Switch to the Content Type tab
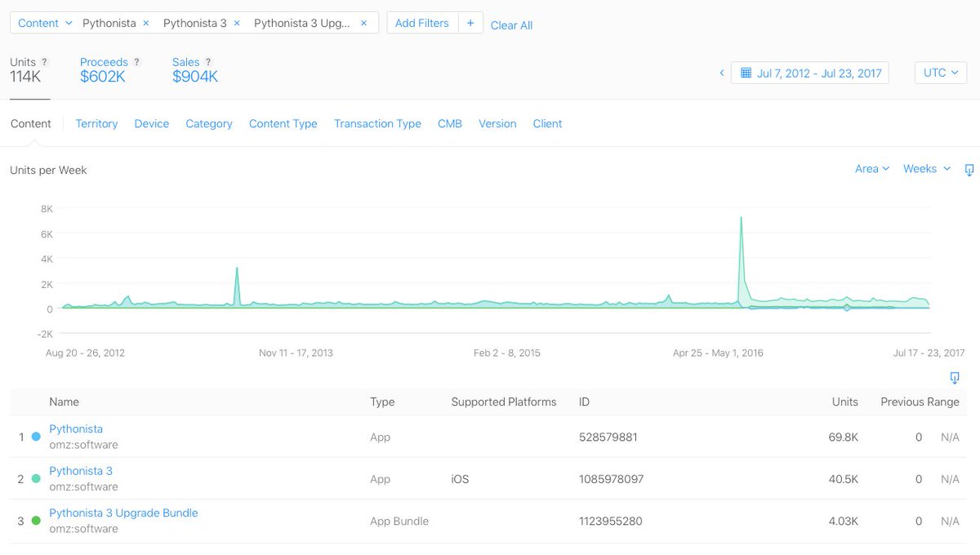 tap(283, 124)
